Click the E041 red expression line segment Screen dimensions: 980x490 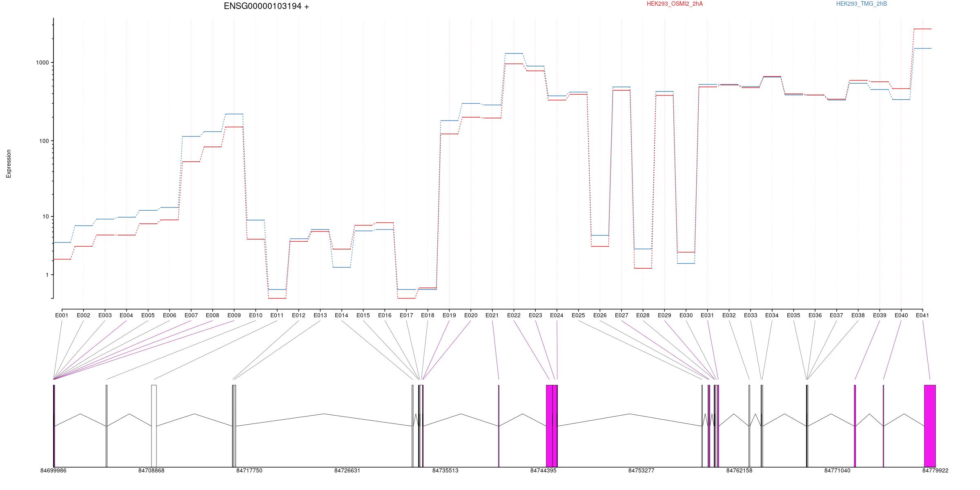point(922,29)
